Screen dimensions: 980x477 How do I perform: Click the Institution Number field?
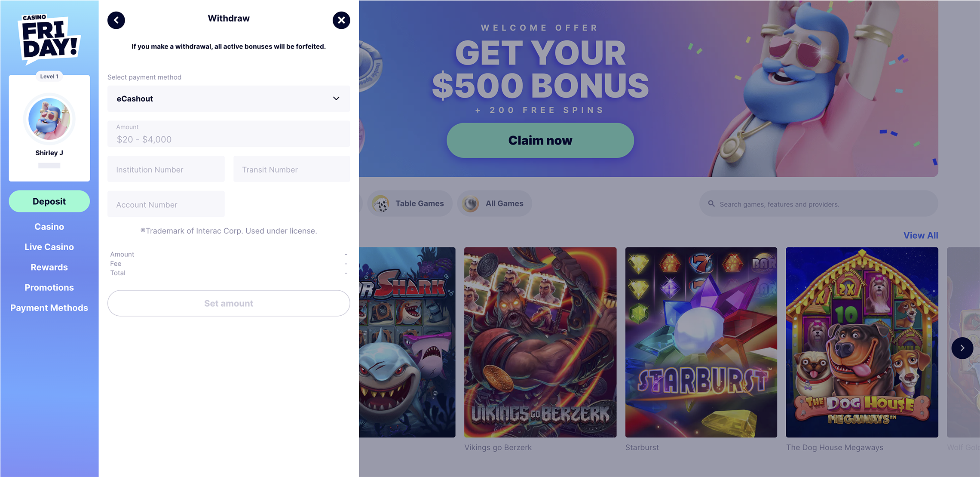click(166, 169)
